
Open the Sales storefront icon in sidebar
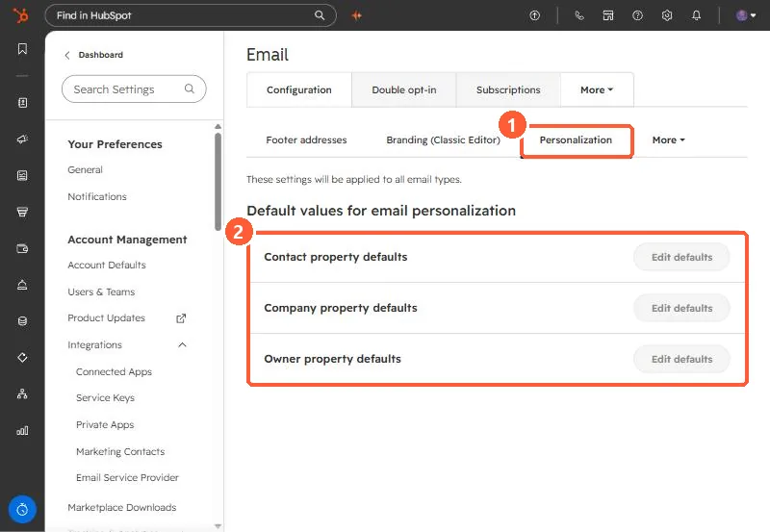pyautogui.click(x=22, y=212)
